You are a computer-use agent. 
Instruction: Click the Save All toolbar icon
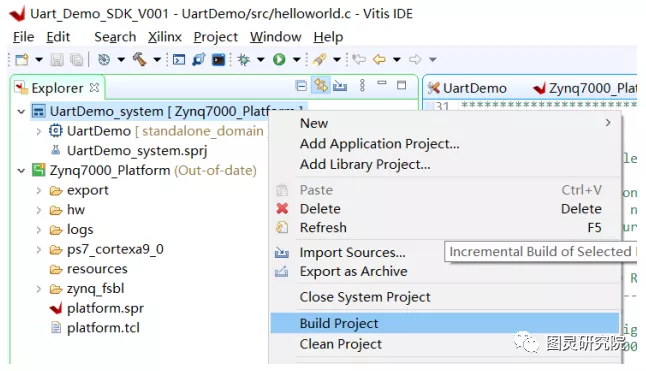point(76,60)
